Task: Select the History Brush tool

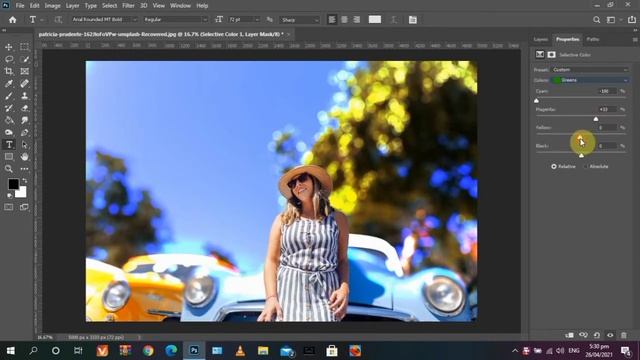Action: pos(9,108)
